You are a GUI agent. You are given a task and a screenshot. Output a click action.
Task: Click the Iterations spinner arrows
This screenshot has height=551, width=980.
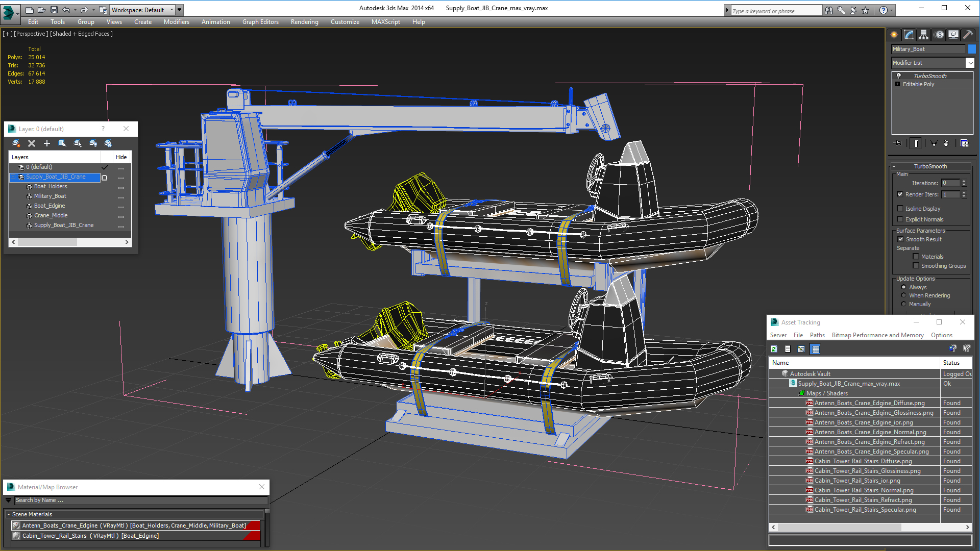coord(964,183)
